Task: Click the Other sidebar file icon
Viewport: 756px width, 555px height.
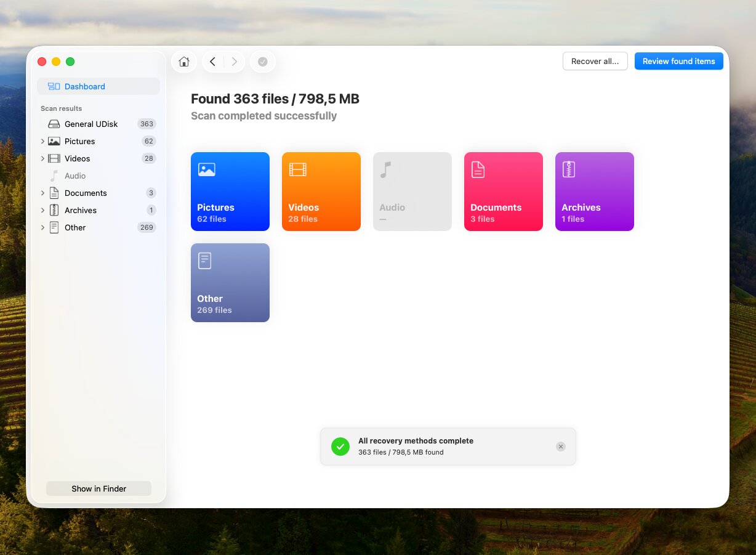Action: click(54, 227)
